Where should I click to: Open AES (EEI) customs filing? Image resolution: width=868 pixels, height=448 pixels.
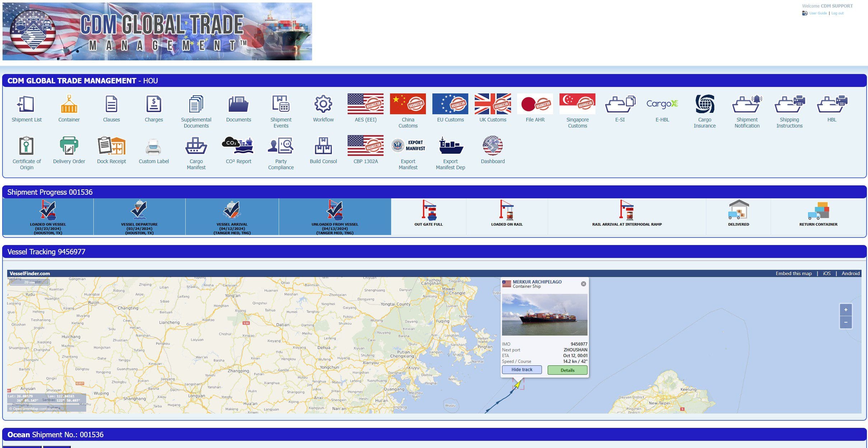(x=366, y=104)
